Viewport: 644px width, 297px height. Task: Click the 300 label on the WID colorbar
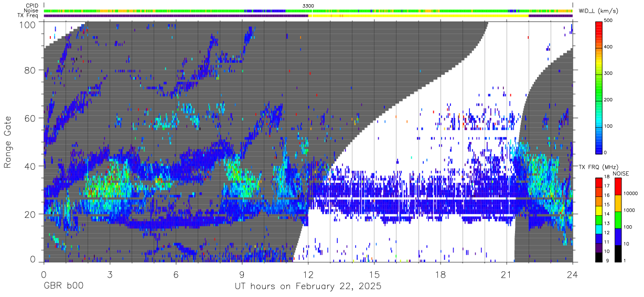coord(609,73)
